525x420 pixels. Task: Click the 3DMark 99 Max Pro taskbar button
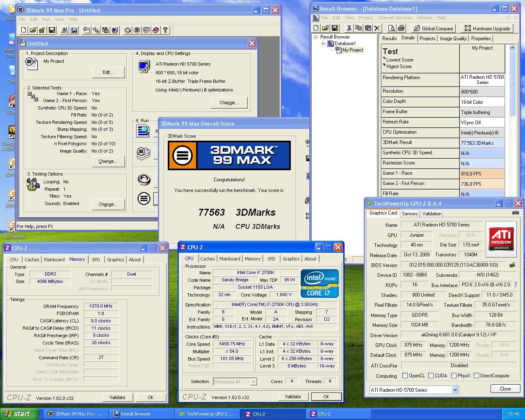click(76, 414)
